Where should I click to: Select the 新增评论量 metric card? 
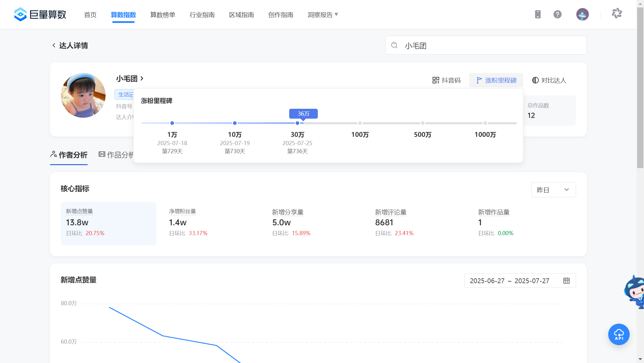click(418, 224)
